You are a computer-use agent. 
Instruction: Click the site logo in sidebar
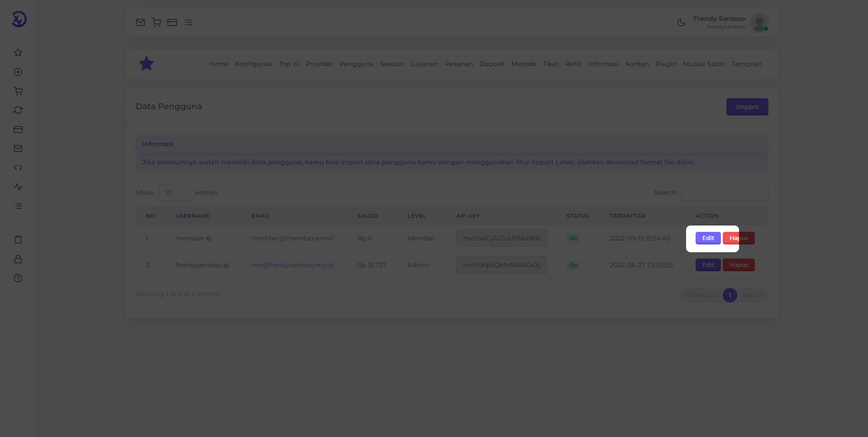(19, 19)
